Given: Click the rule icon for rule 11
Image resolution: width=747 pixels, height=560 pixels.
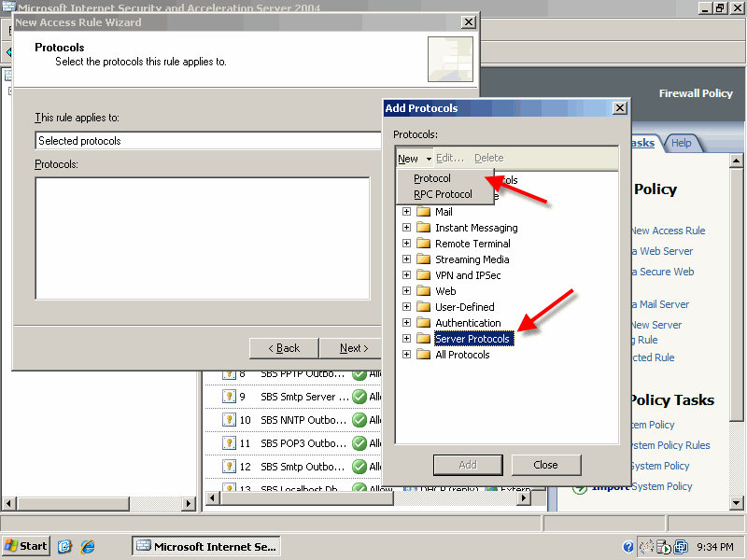Looking at the screenshot, I should (229, 442).
